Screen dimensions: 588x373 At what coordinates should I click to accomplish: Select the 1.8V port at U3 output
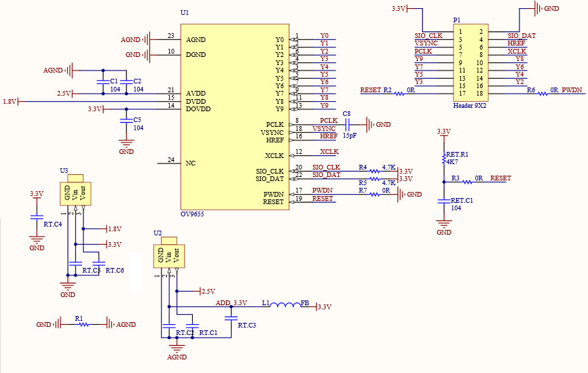[111, 229]
